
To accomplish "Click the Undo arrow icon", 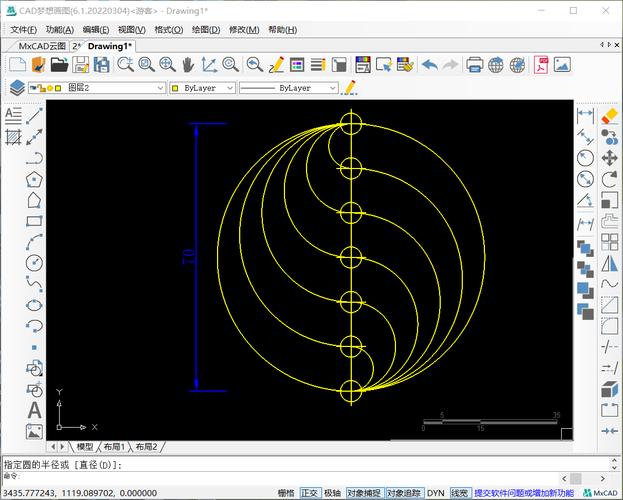I will point(430,65).
